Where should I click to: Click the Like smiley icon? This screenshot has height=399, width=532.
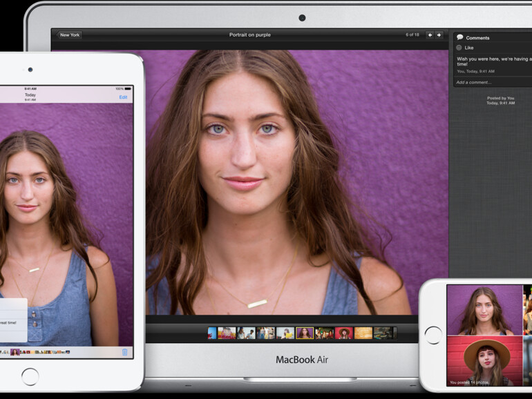point(459,48)
